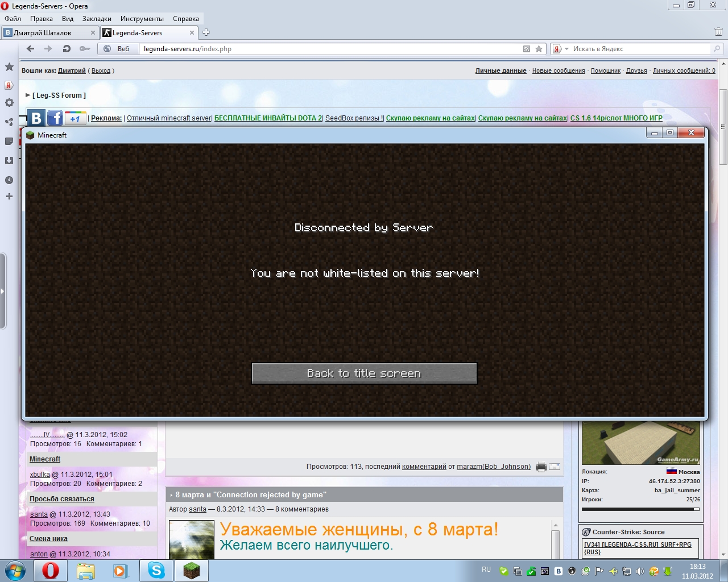Click the ba_jail_summer map thumbnail
728x582 pixels.
[641, 443]
